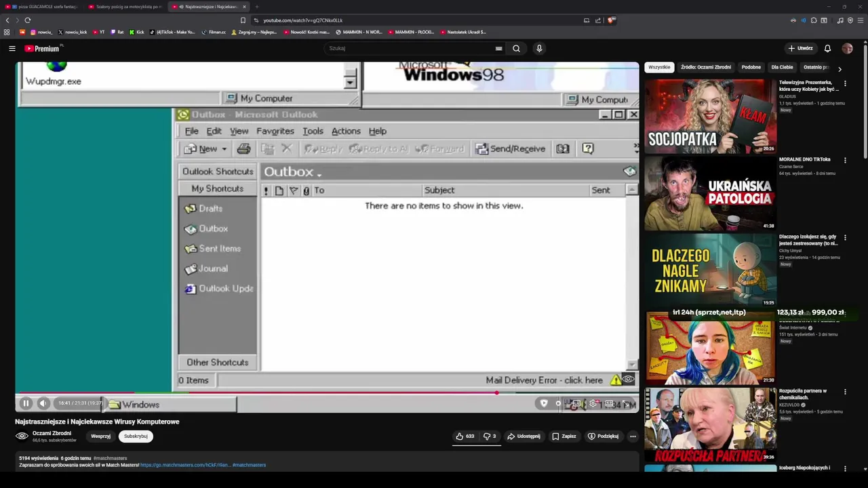This screenshot has width=868, height=488.
Task: Open the SOCJOPATKA video thumbnail
Action: [709, 116]
